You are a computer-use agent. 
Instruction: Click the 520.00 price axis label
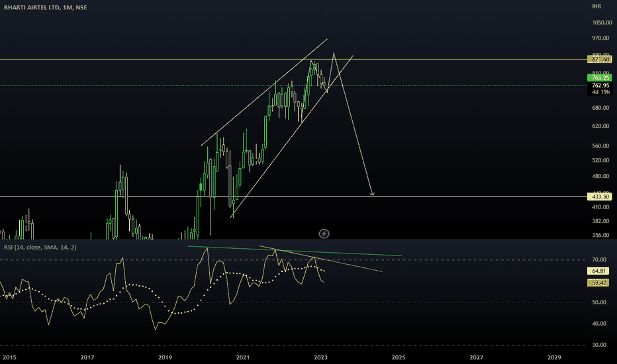(x=600, y=161)
